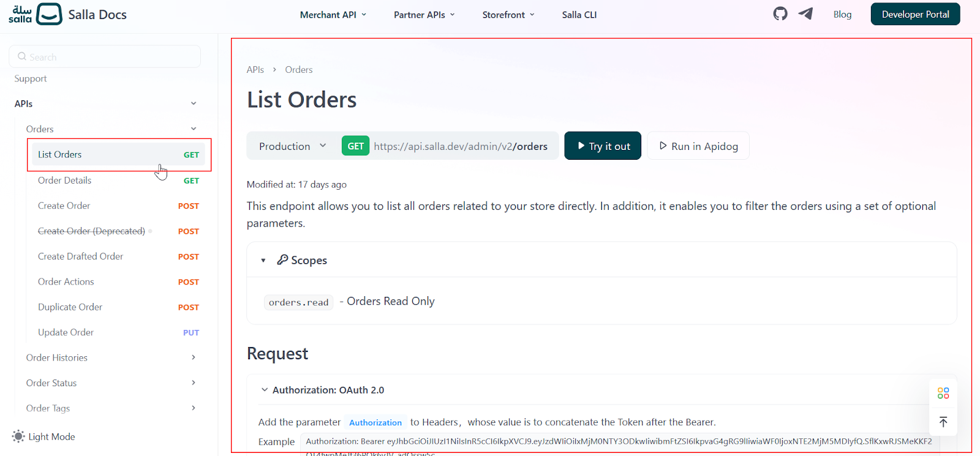
Task: Click the orders.read scope tag
Action: [x=299, y=302]
